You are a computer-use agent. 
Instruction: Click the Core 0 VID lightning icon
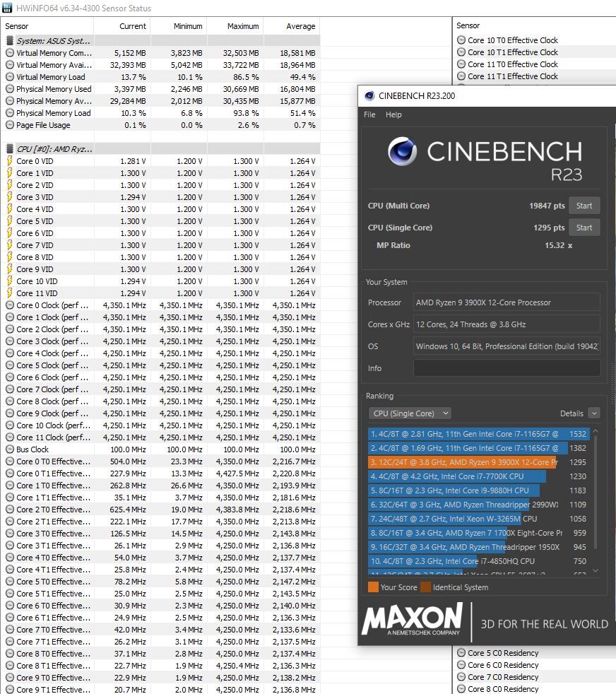(x=9, y=160)
